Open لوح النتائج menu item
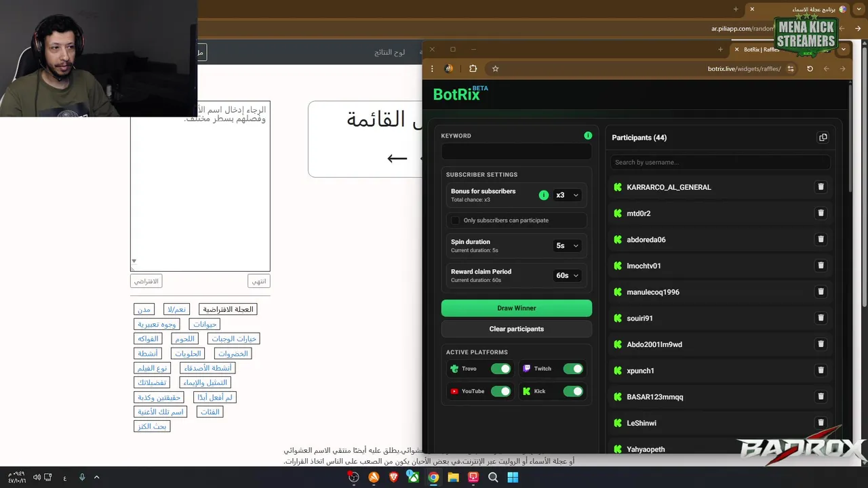The width and height of the screenshot is (868, 488). click(390, 52)
